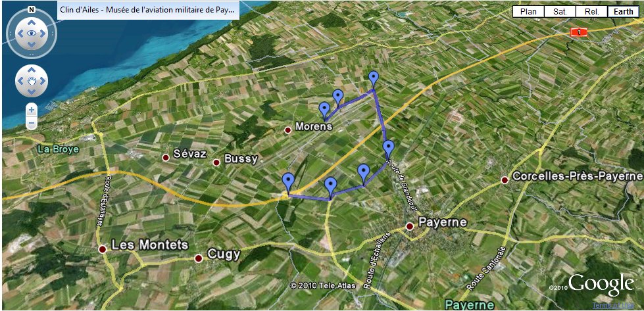Click the northernmost blue route marker
Image resolution: width=644 pixels, height=311 pixels.
pos(374,79)
